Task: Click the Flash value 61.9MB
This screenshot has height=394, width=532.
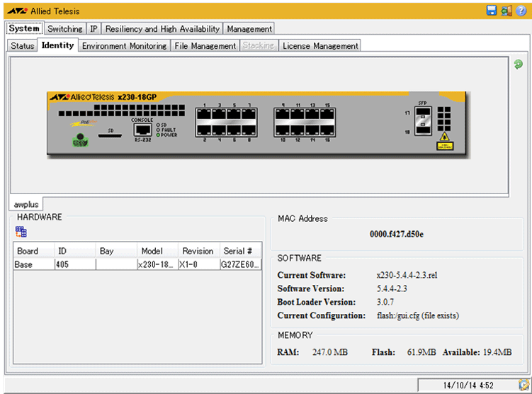Action: [x=421, y=352]
